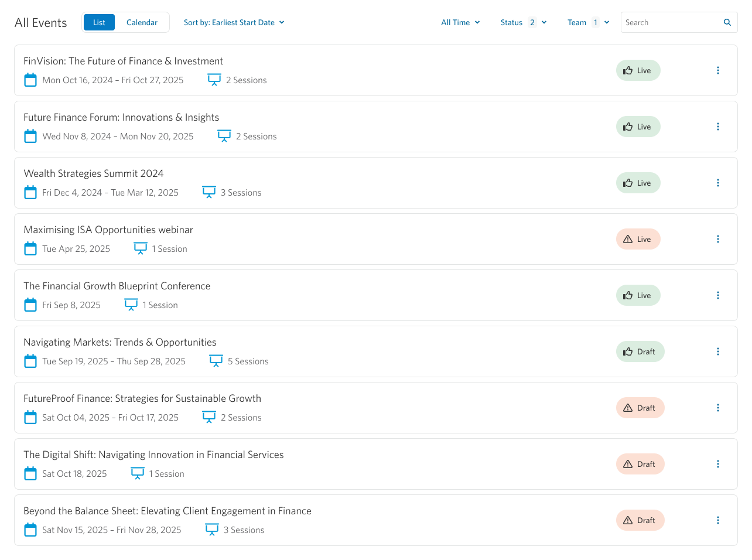Open the FinVision: The Future of Finance event

[123, 61]
